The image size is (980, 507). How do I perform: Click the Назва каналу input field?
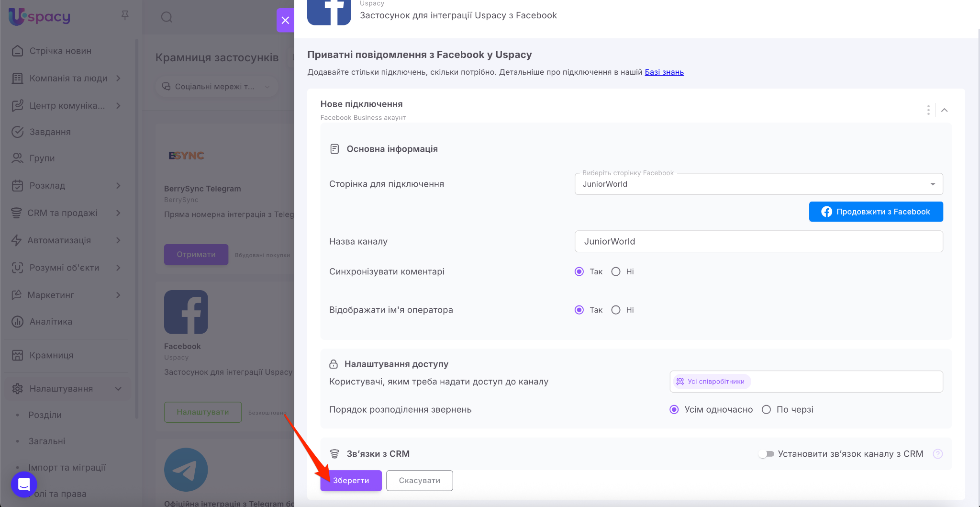(758, 242)
